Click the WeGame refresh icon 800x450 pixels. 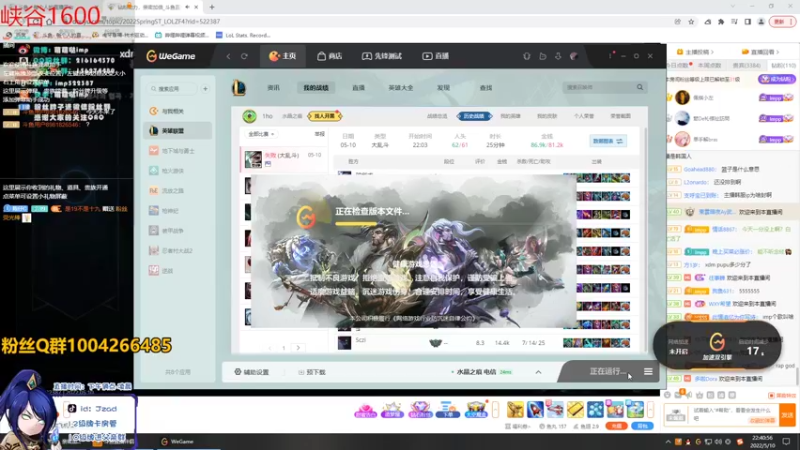tap(244, 56)
